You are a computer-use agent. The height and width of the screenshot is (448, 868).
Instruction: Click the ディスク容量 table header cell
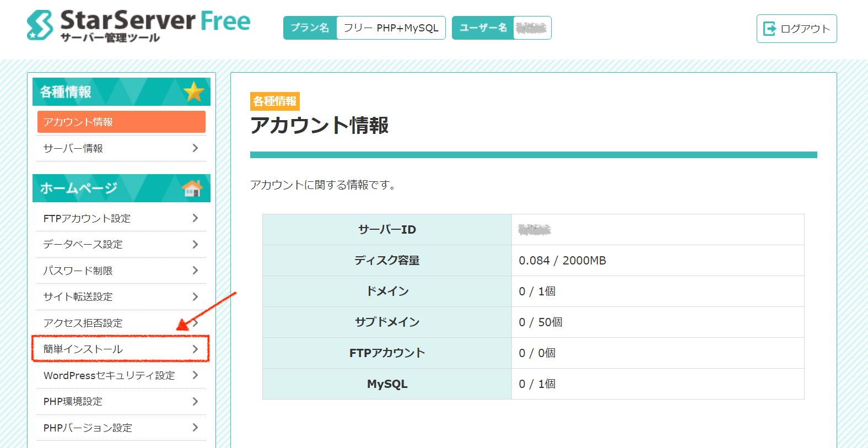(387, 260)
